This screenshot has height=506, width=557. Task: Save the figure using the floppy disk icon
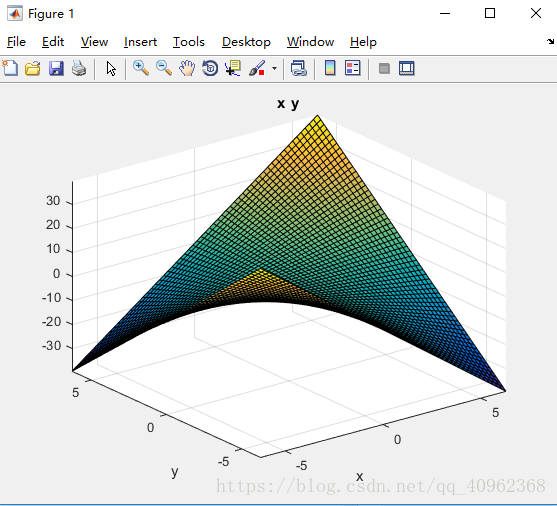[x=56, y=68]
